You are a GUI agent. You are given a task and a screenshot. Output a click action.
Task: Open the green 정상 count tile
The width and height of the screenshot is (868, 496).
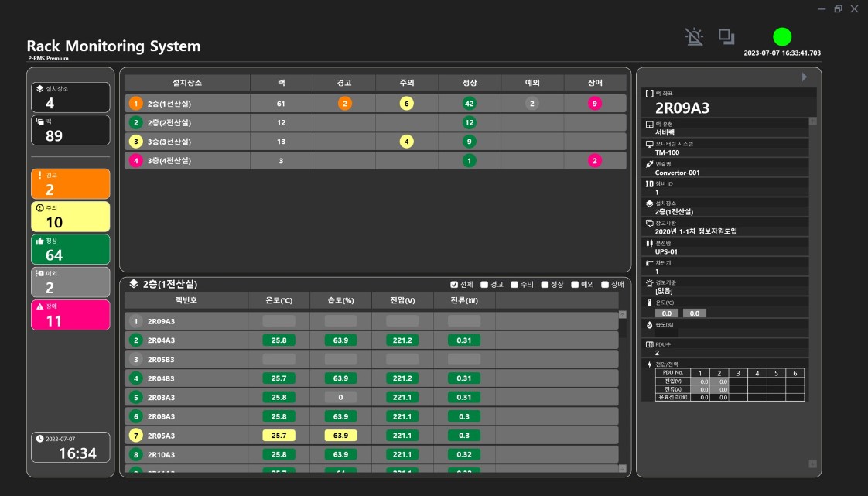point(70,249)
